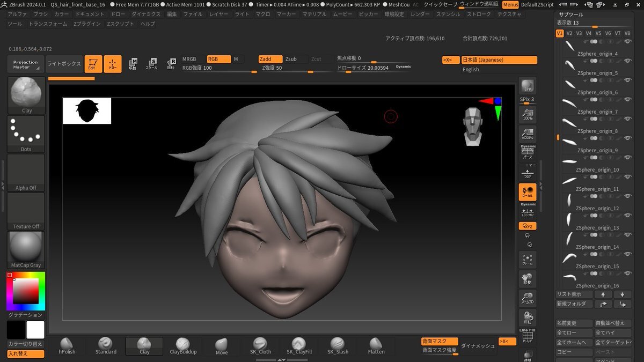Switch to the V2 subtool visibility tab
This screenshot has width=644, height=362.
[569, 33]
